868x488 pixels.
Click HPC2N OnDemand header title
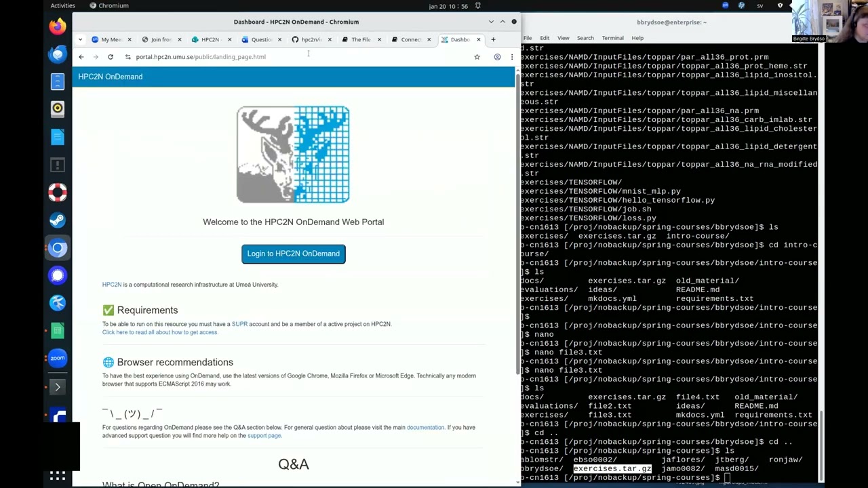[111, 77]
